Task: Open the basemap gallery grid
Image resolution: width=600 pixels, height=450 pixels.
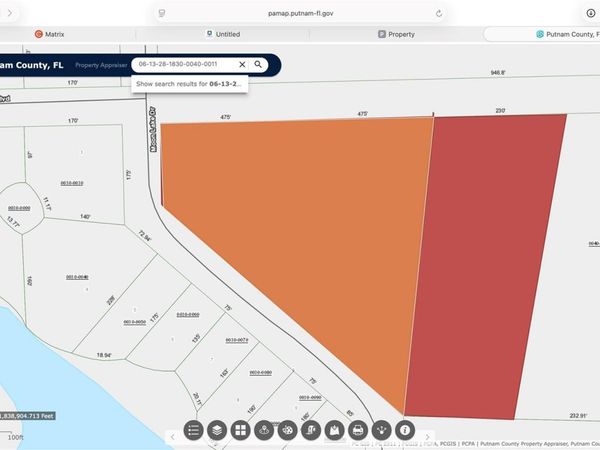Action: (x=240, y=430)
